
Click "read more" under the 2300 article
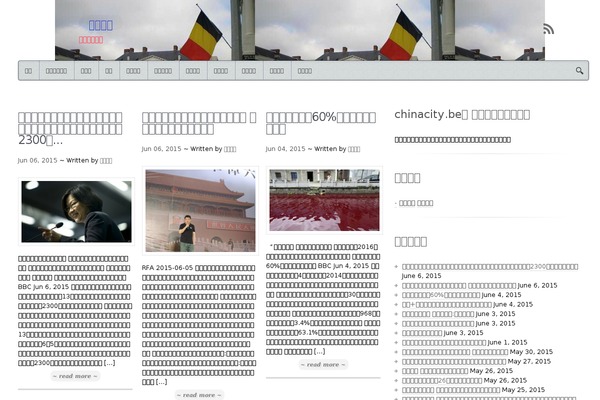point(75,376)
